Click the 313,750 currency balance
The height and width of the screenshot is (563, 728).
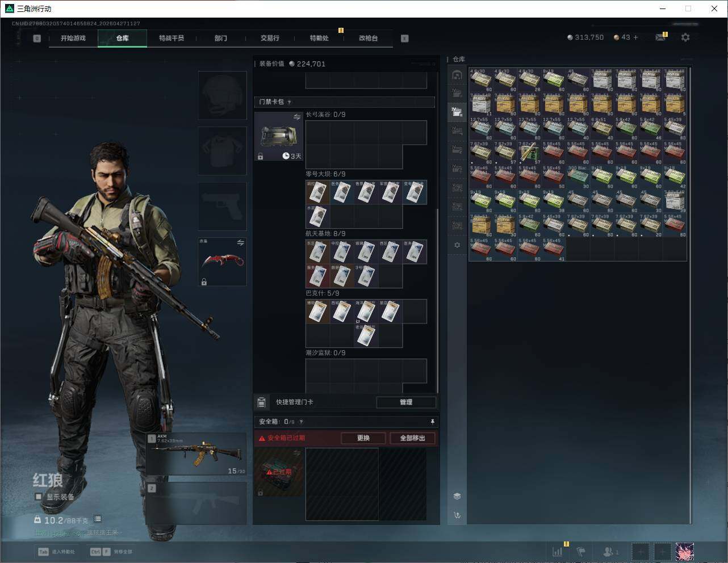pyautogui.click(x=585, y=37)
